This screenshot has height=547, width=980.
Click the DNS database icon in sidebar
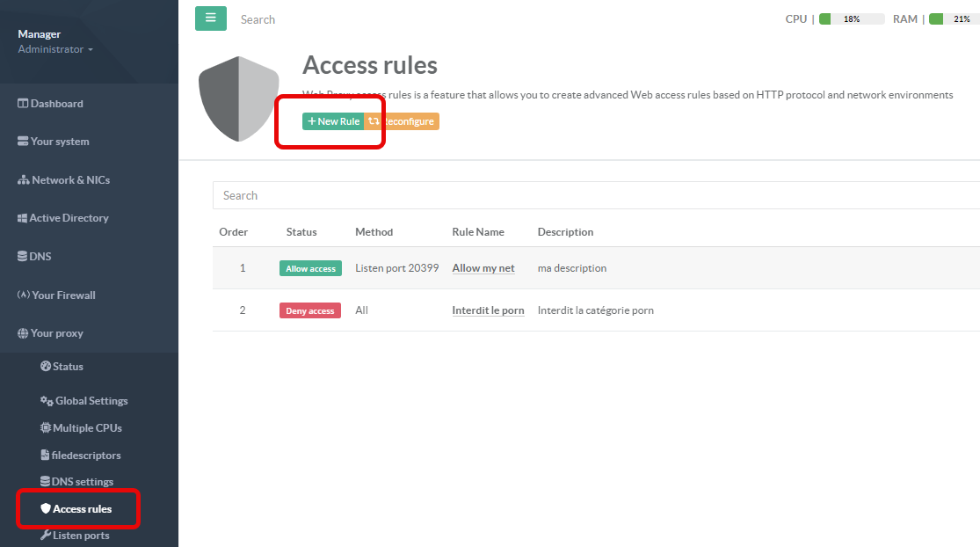point(23,257)
